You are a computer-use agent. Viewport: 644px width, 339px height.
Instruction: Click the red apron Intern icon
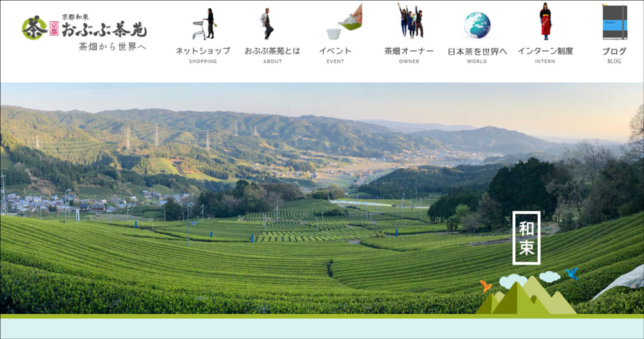(x=545, y=22)
